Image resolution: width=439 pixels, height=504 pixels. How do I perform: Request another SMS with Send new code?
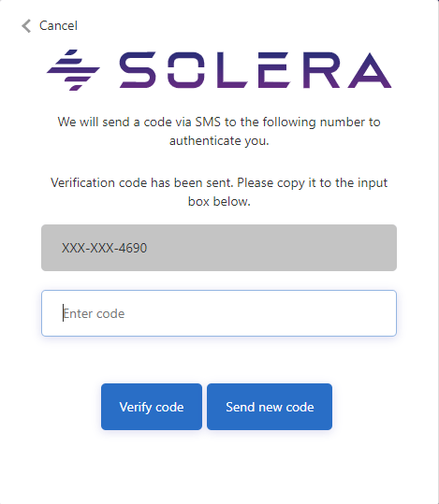coord(270,407)
